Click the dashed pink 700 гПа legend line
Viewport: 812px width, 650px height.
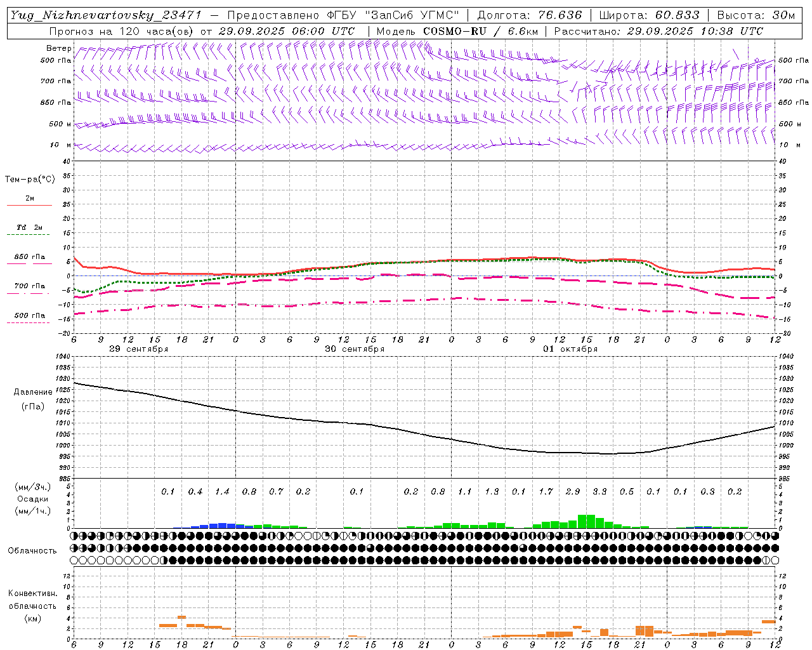pos(28,293)
